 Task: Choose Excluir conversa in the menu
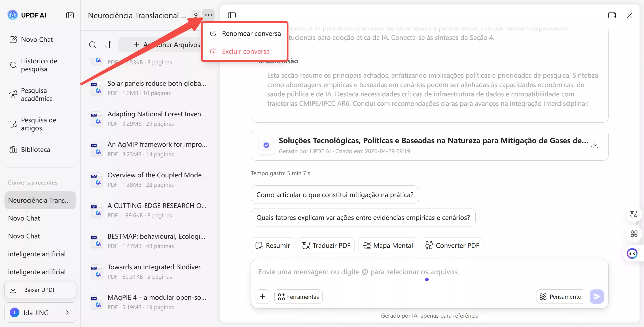[x=245, y=51]
